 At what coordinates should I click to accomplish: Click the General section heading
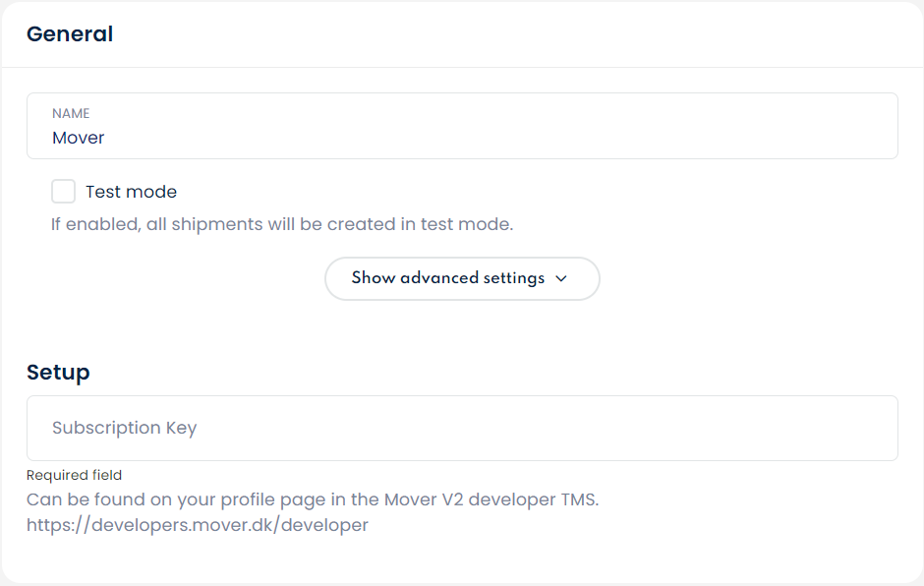pyautogui.click(x=70, y=34)
